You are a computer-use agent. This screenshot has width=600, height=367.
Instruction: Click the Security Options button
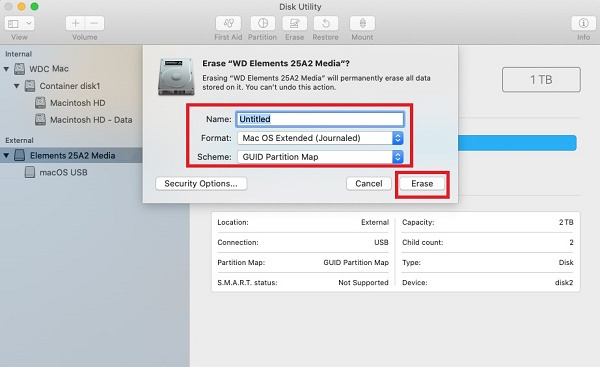coord(201,184)
